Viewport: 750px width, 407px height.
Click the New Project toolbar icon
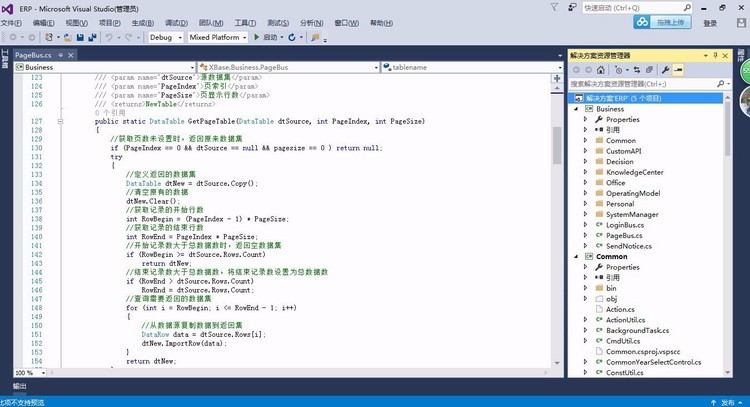tap(49, 37)
